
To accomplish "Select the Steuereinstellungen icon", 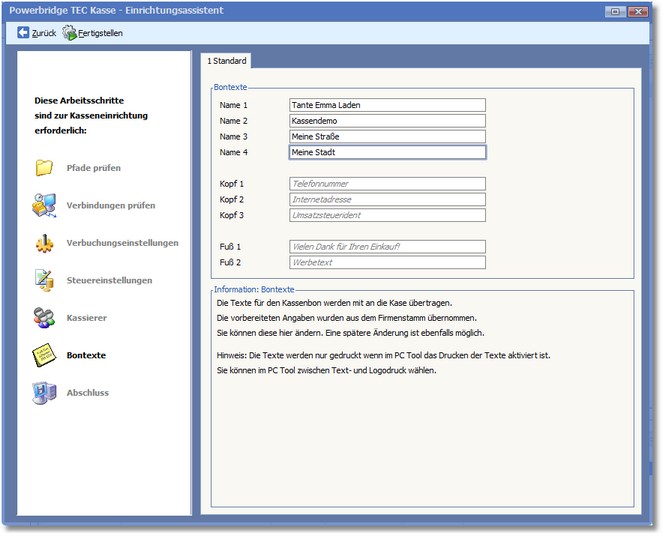I will tap(44, 280).
